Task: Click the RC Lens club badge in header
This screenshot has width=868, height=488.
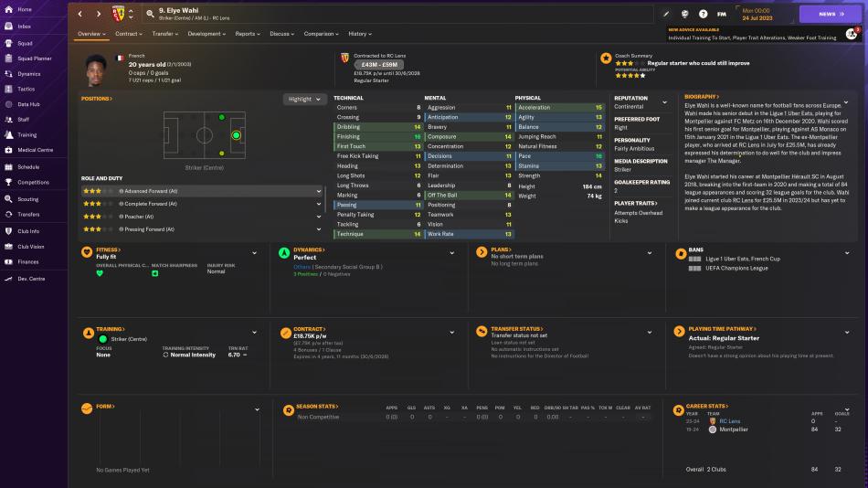Action: [118, 14]
